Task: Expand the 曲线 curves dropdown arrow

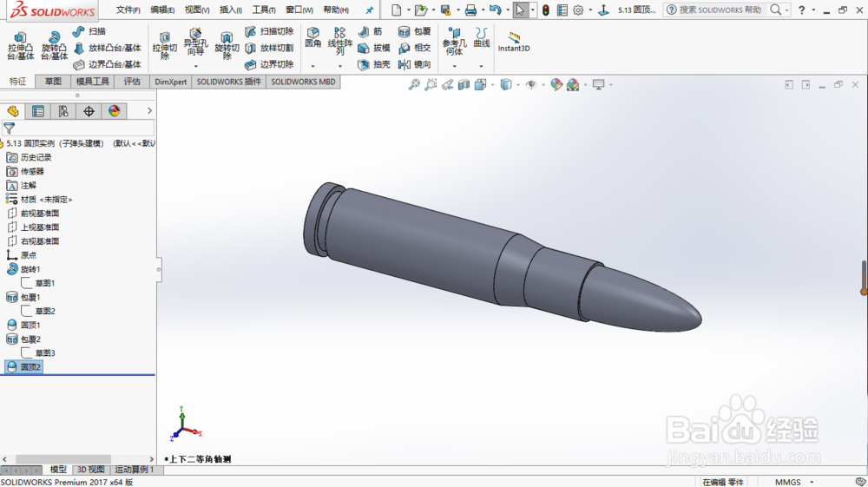Action: [x=481, y=66]
